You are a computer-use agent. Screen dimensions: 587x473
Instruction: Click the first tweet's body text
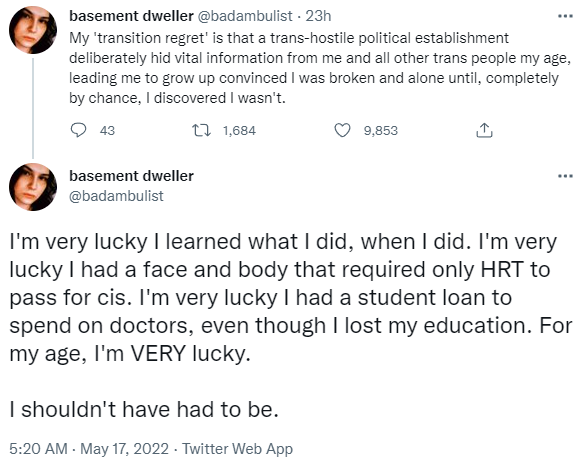(320, 68)
